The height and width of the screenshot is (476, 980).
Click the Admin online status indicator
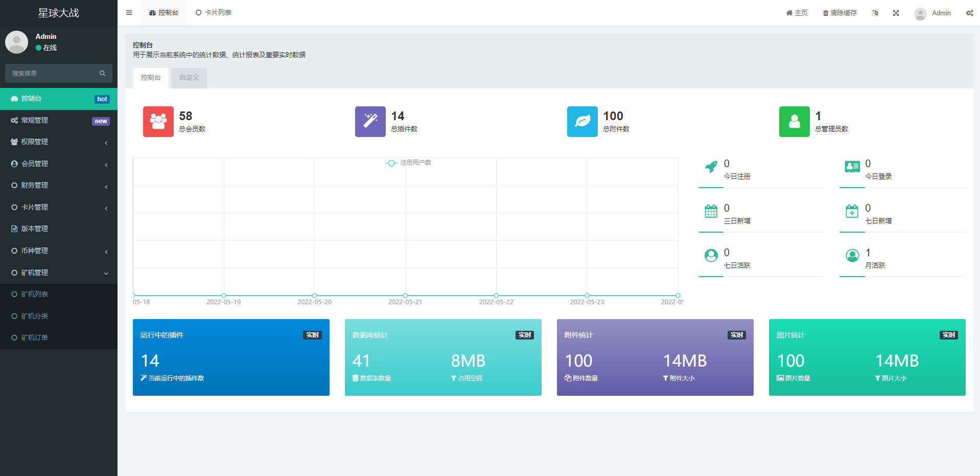37,48
